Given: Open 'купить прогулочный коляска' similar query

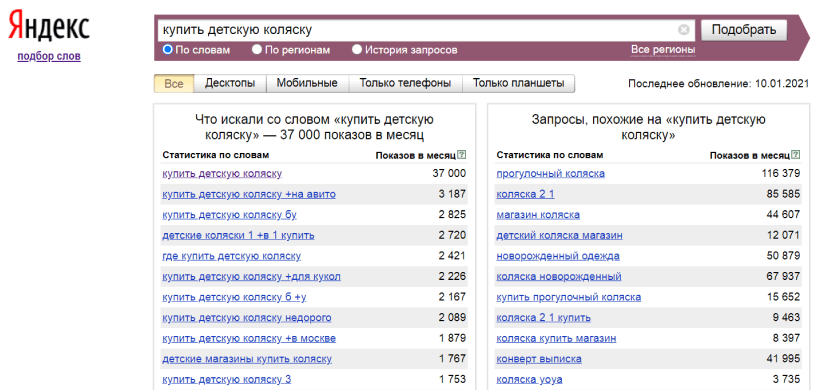Looking at the screenshot, I should (x=569, y=297).
